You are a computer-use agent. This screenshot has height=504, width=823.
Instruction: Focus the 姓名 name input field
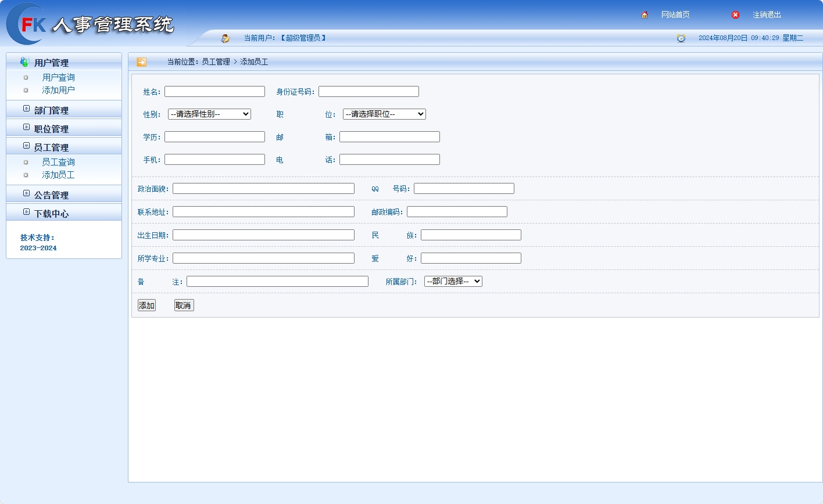click(214, 92)
